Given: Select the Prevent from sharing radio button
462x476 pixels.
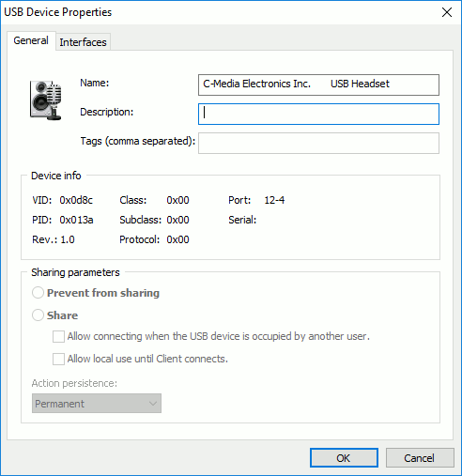Looking at the screenshot, I should pyautogui.click(x=38, y=293).
